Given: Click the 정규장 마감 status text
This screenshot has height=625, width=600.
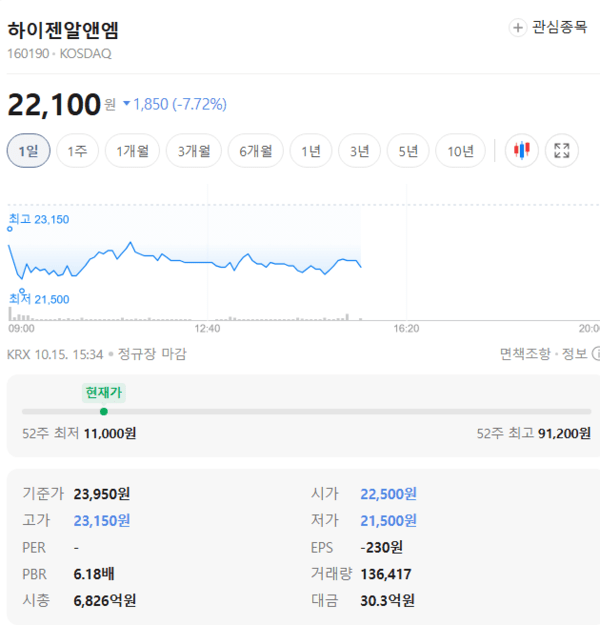Looking at the screenshot, I should pos(152,354).
